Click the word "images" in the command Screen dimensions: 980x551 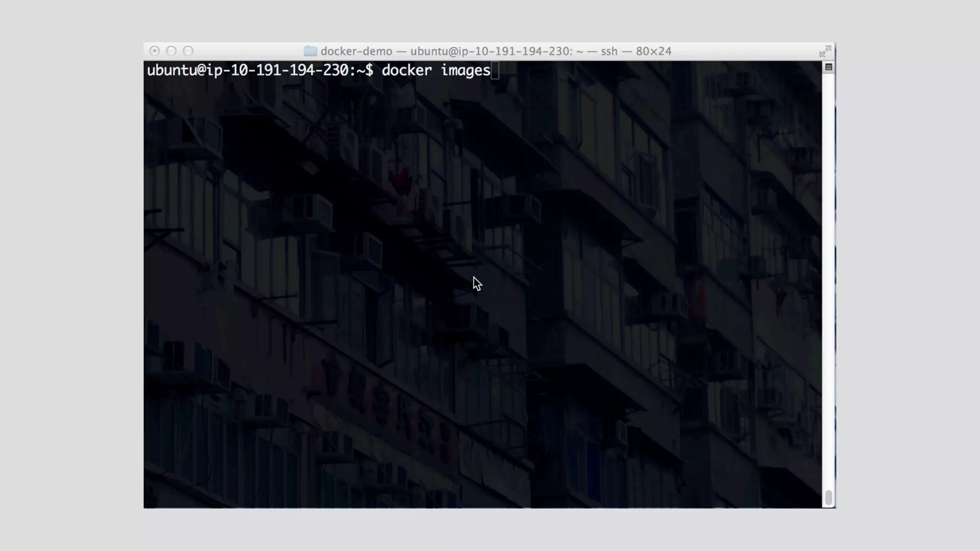pyautogui.click(x=465, y=71)
